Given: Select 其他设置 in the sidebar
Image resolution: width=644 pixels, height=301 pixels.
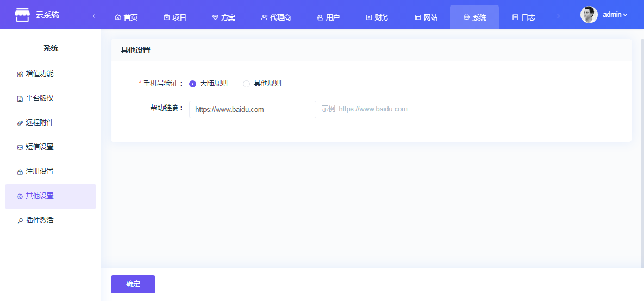Looking at the screenshot, I should click(51, 196).
